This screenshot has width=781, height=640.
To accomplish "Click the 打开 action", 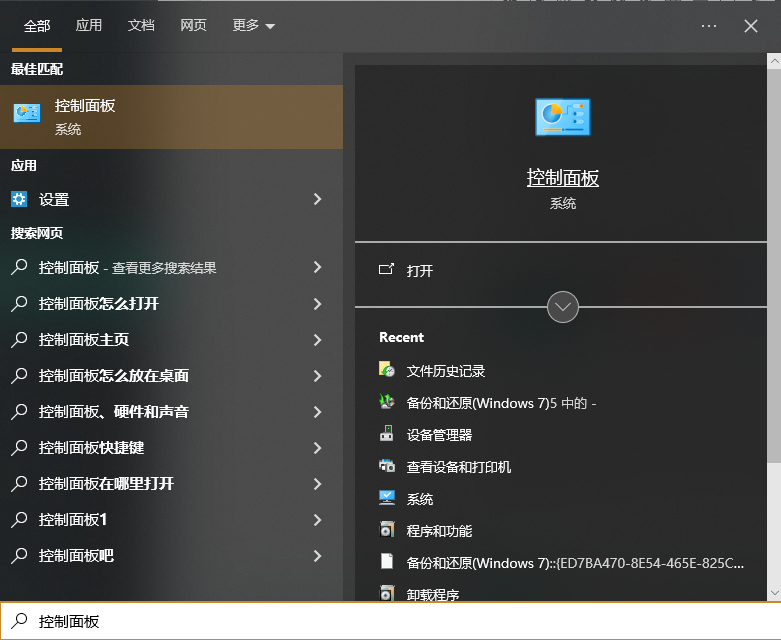I will (419, 270).
